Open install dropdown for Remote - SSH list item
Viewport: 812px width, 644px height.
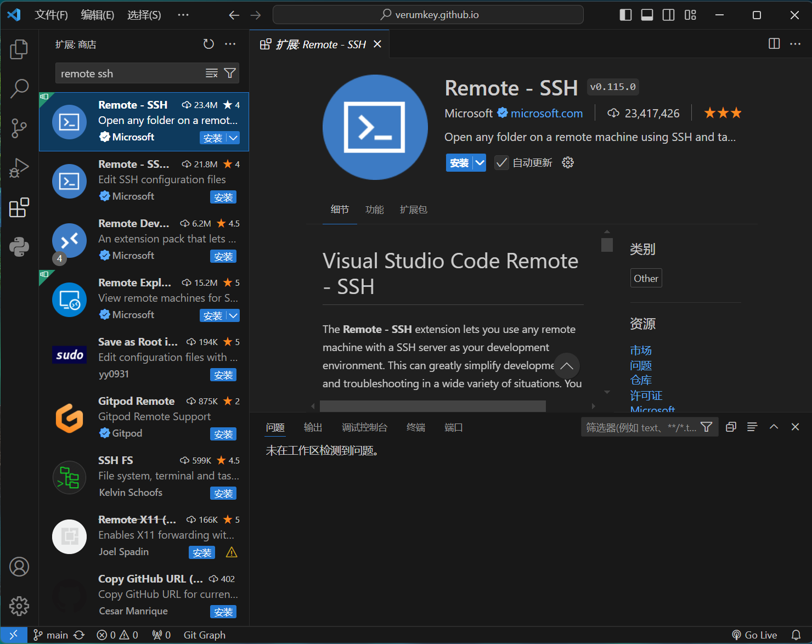(x=233, y=138)
